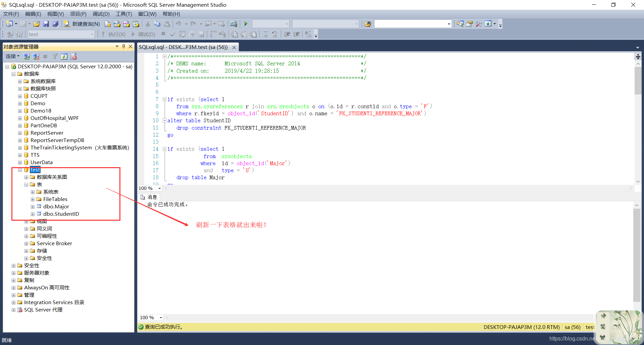Click the Integration Services 目录 folder

pyautogui.click(x=54, y=302)
